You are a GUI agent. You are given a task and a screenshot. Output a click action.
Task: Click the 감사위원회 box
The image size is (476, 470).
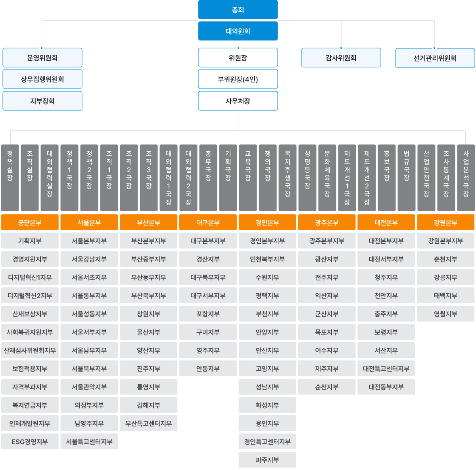[x=341, y=58]
